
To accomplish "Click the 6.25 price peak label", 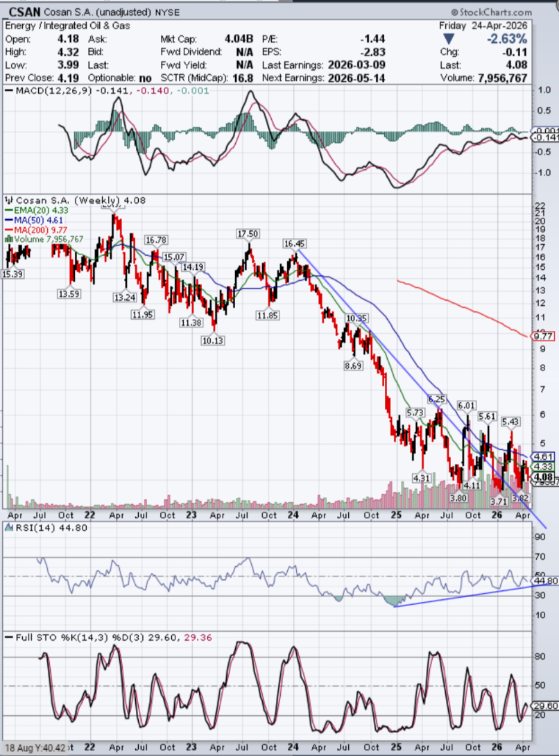I will 436,400.
